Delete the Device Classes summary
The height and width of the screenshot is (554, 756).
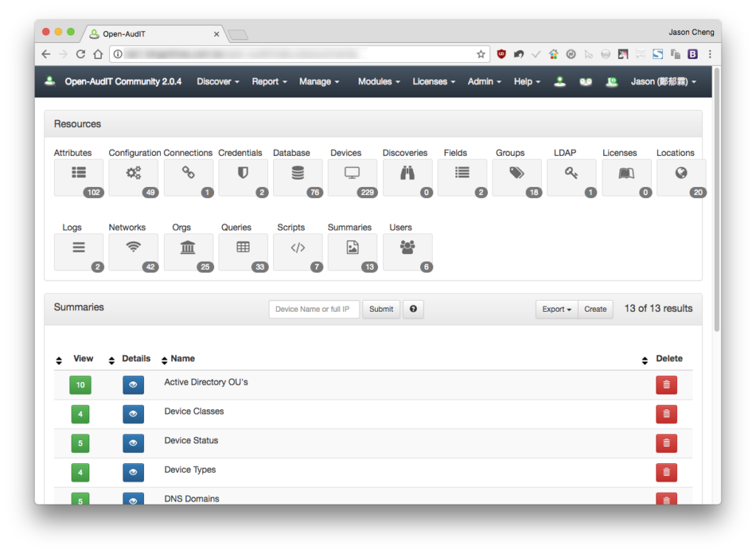(x=667, y=414)
